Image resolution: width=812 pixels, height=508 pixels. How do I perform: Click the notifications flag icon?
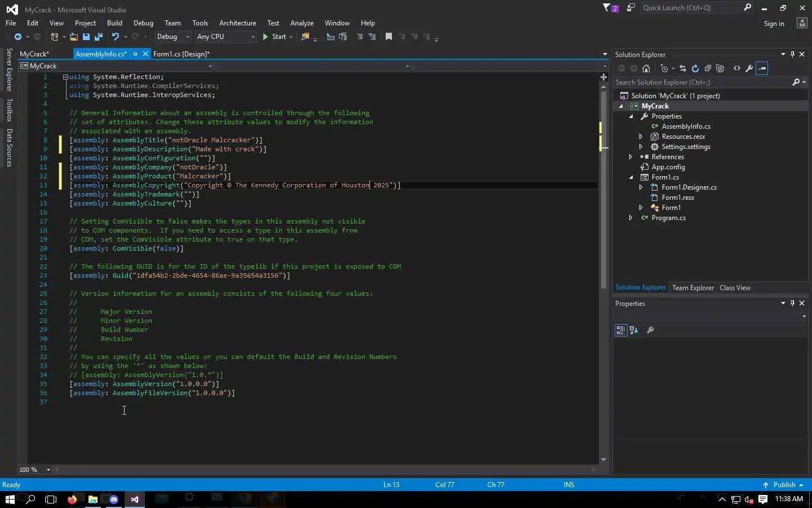(x=610, y=8)
